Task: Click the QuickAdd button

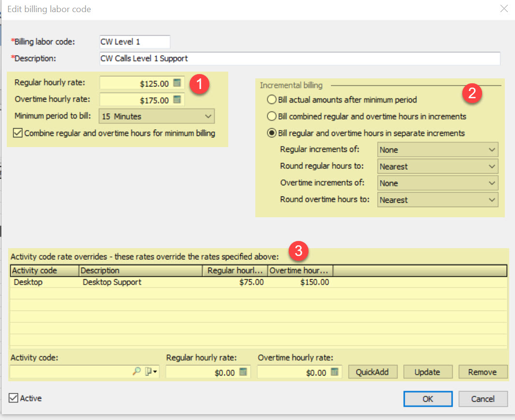Action: pyautogui.click(x=373, y=372)
